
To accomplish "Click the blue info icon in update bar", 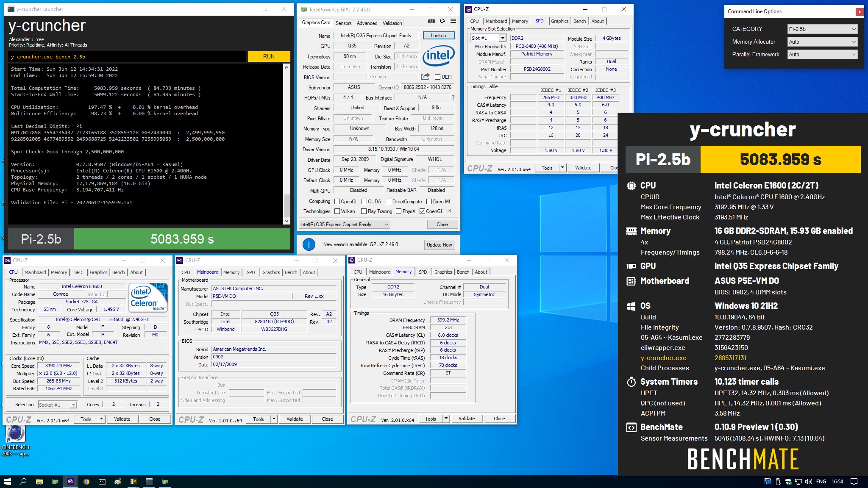I will (309, 244).
